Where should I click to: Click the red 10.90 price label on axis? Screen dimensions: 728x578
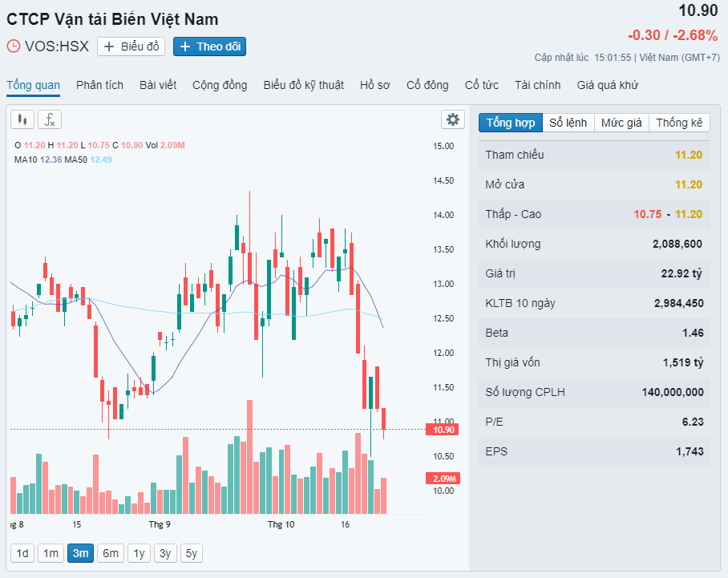point(443,430)
